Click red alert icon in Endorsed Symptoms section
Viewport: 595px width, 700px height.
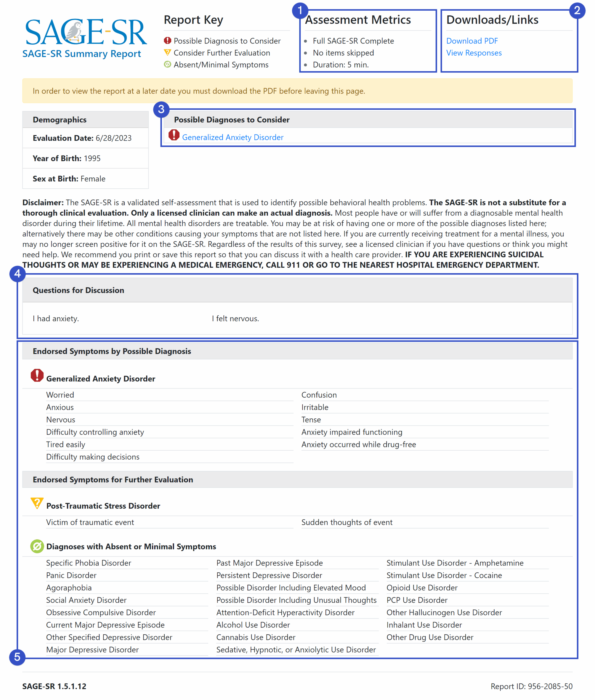tap(37, 375)
